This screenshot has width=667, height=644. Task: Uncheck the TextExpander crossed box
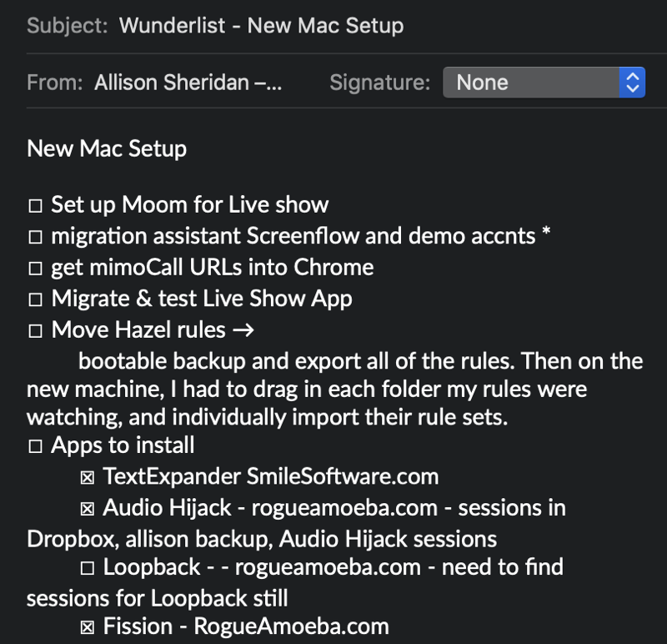point(87,478)
